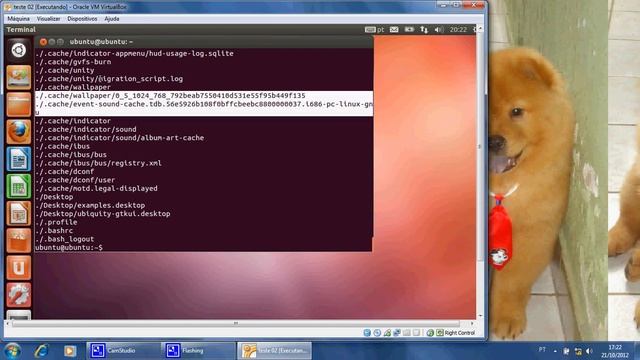
Task: Click the VirtualBox horizontal scrollbar
Action: [x=236, y=323]
